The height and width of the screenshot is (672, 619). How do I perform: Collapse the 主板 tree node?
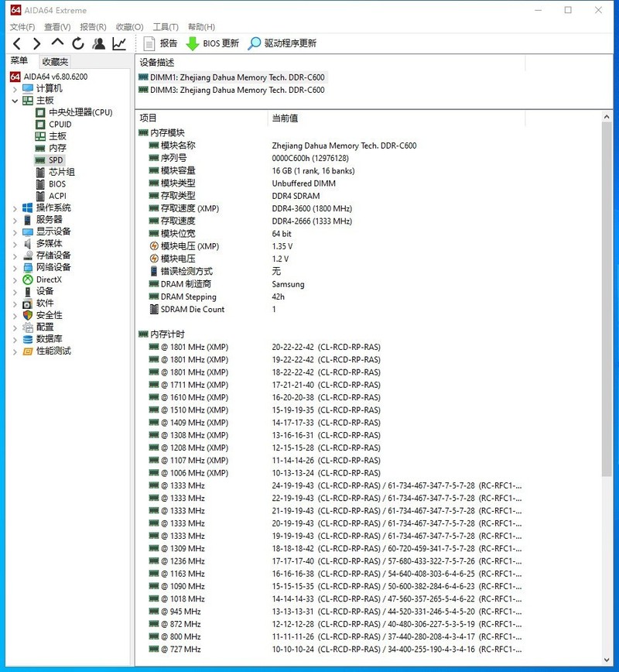[15, 100]
